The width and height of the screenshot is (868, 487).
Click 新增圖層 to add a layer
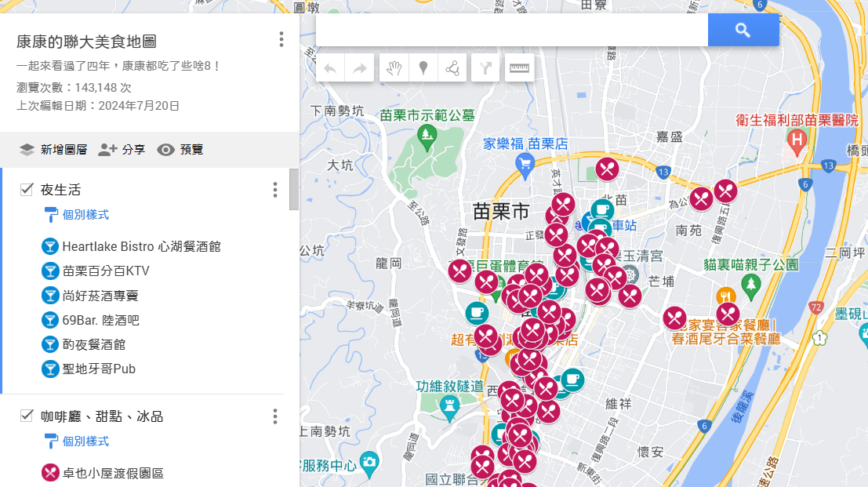(53, 150)
